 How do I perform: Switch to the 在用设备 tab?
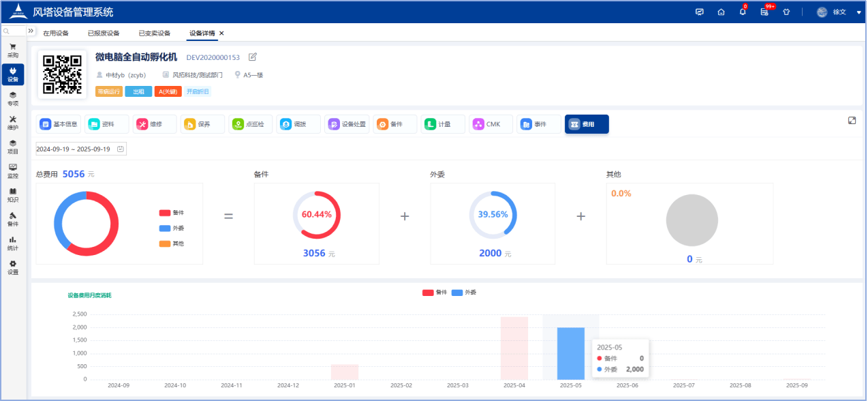coord(56,33)
